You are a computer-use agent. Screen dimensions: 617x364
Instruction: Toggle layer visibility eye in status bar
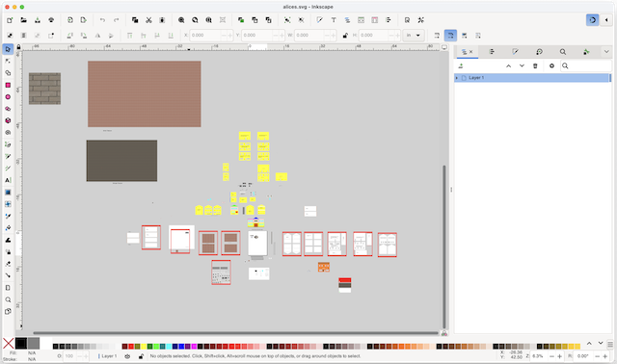pyautogui.click(x=127, y=356)
